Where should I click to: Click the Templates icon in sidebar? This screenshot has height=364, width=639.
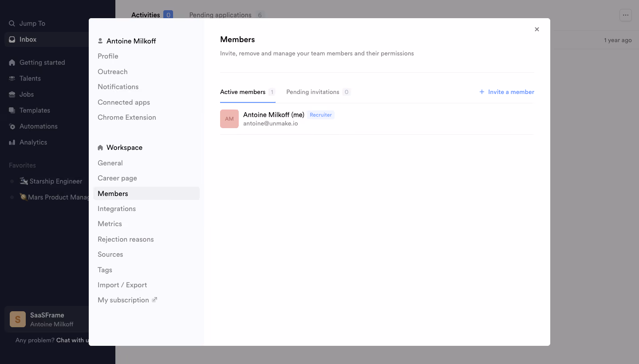[x=12, y=110]
